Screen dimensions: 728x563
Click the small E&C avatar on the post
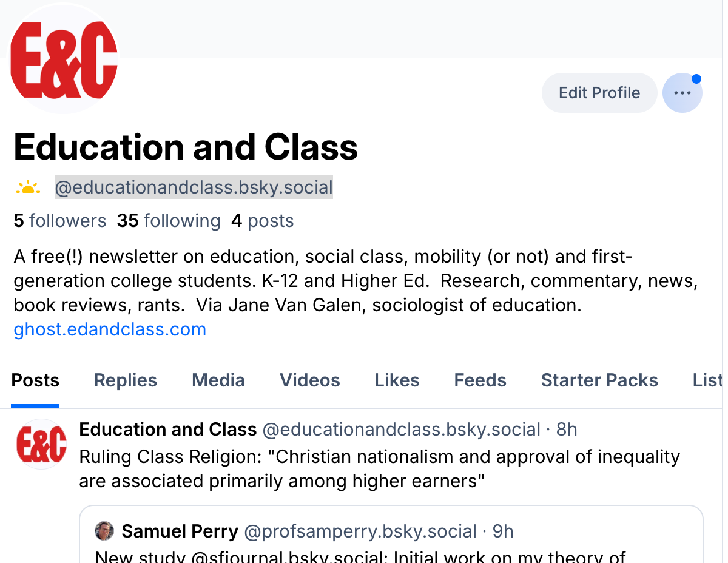coord(41,444)
